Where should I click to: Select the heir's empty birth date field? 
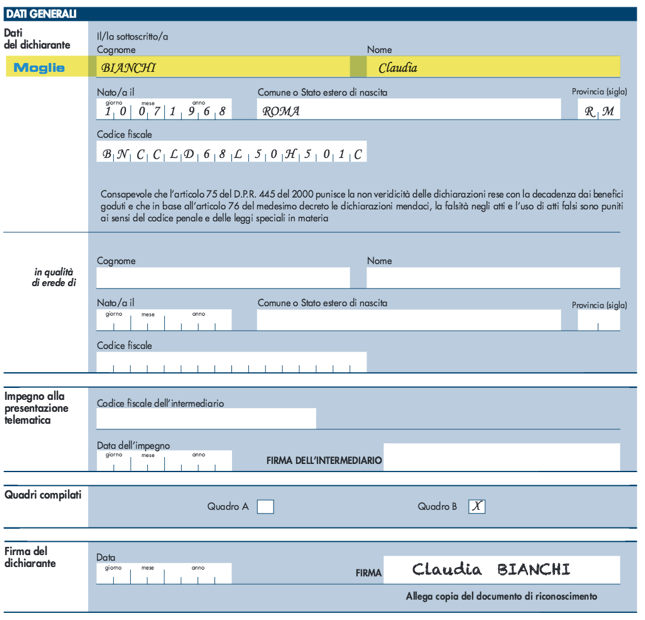(x=164, y=320)
